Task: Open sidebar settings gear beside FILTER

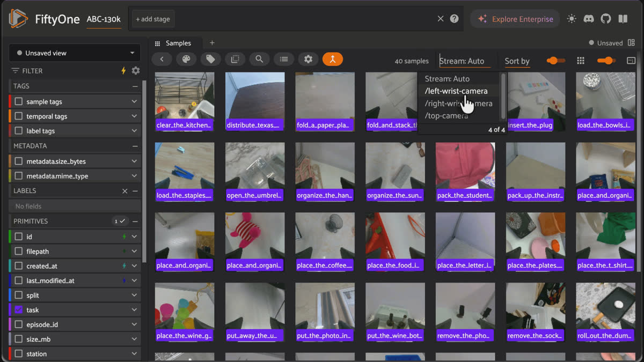Action: [136, 70]
